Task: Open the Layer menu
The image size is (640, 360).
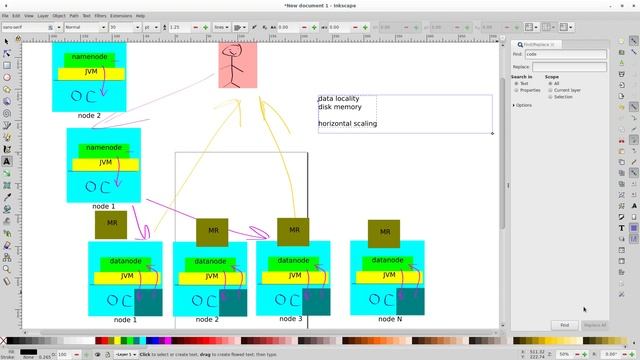Action: pyautogui.click(x=43, y=16)
